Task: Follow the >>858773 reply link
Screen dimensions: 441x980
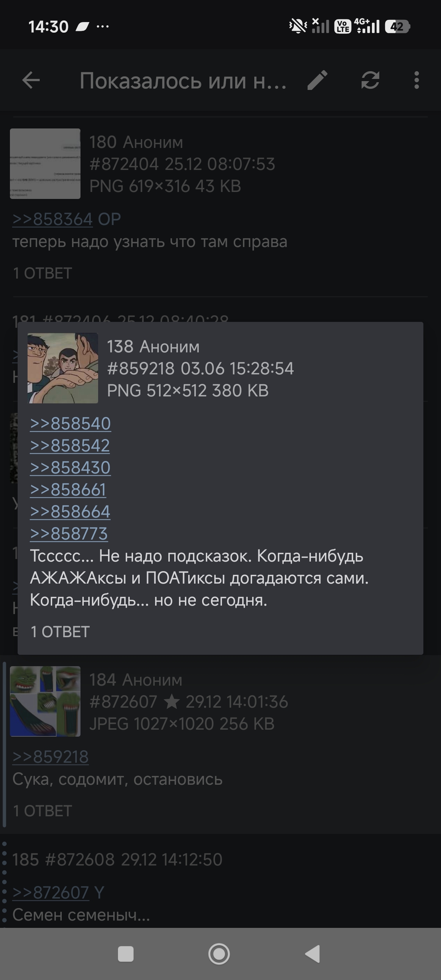Action: 69,534
